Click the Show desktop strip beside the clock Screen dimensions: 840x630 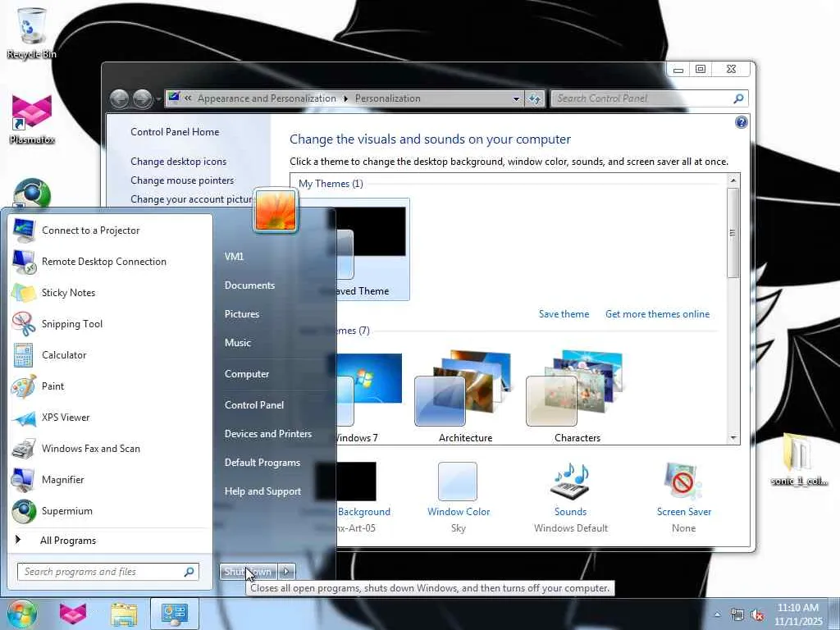tap(834, 614)
